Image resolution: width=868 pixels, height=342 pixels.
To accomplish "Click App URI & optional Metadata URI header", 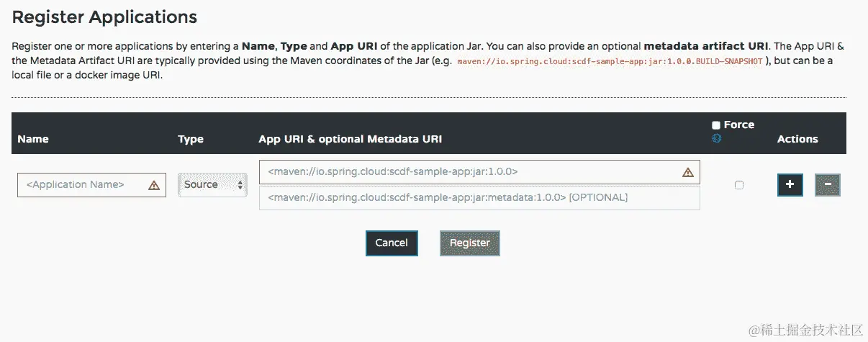I will pyautogui.click(x=351, y=139).
